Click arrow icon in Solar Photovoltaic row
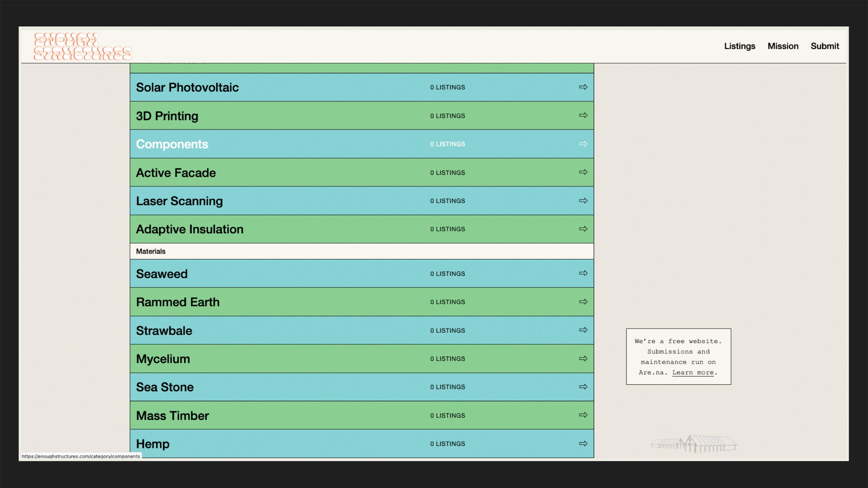The image size is (868, 488). tap(583, 87)
